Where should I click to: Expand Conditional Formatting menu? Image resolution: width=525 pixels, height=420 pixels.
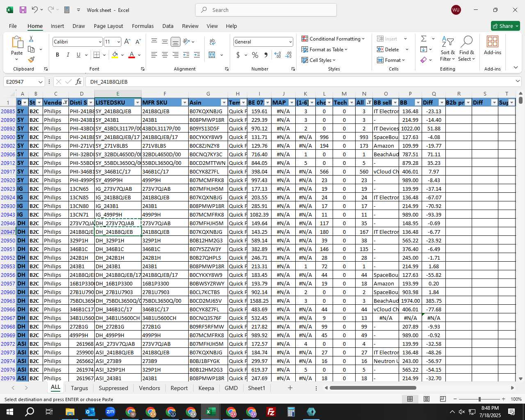click(x=333, y=39)
